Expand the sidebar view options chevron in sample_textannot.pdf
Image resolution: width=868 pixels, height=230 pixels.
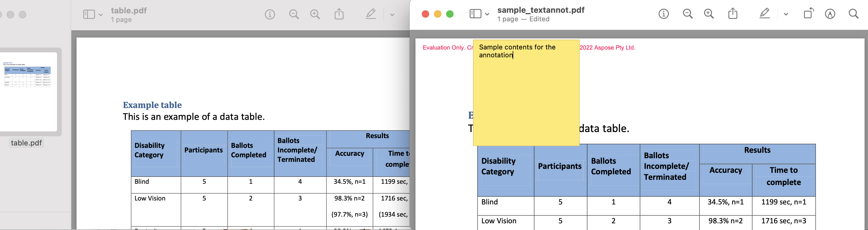click(486, 14)
